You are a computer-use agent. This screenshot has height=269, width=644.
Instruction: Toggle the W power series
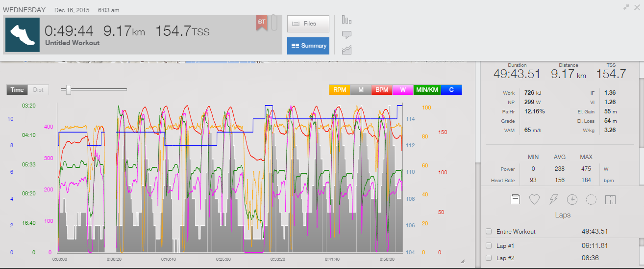pos(403,90)
